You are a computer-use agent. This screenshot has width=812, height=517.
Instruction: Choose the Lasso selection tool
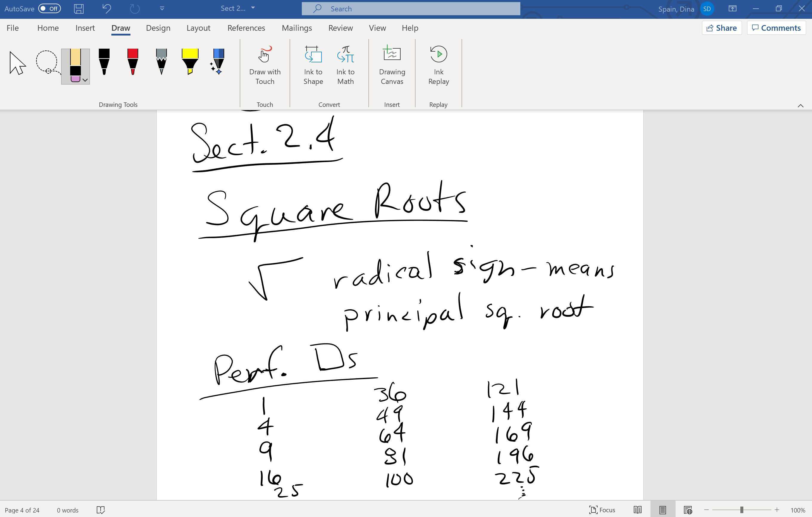47,62
